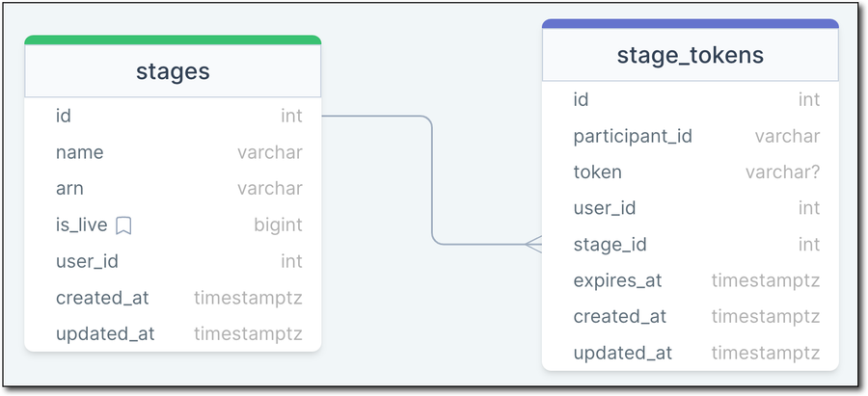Viewport: 868px width, 396px height.
Task: Select created_at row in stages table
Action: pyautogui.click(x=173, y=298)
